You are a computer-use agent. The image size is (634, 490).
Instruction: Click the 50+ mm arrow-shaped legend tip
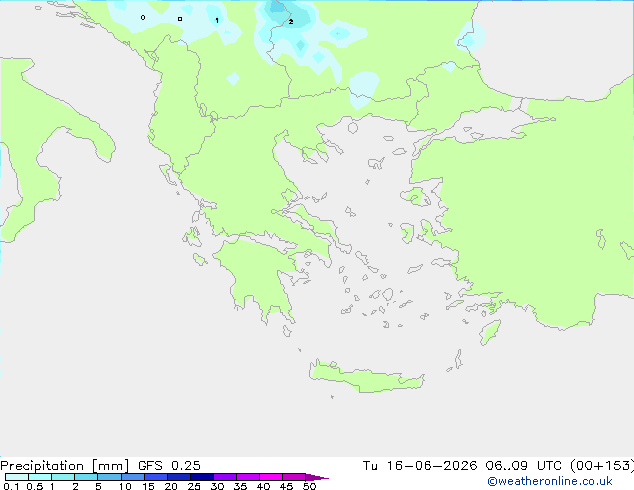(317, 477)
